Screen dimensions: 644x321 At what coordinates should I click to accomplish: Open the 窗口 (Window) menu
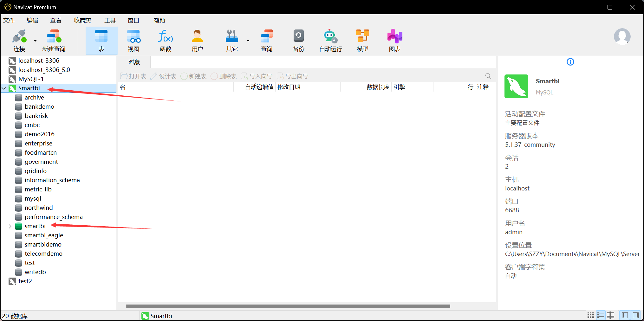point(133,21)
